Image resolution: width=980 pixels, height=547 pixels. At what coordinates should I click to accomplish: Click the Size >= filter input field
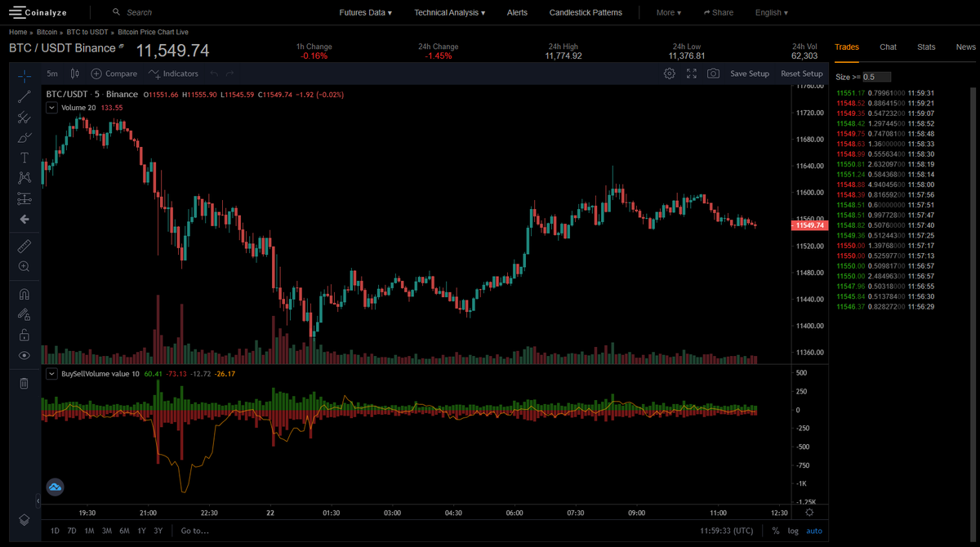(x=875, y=76)
